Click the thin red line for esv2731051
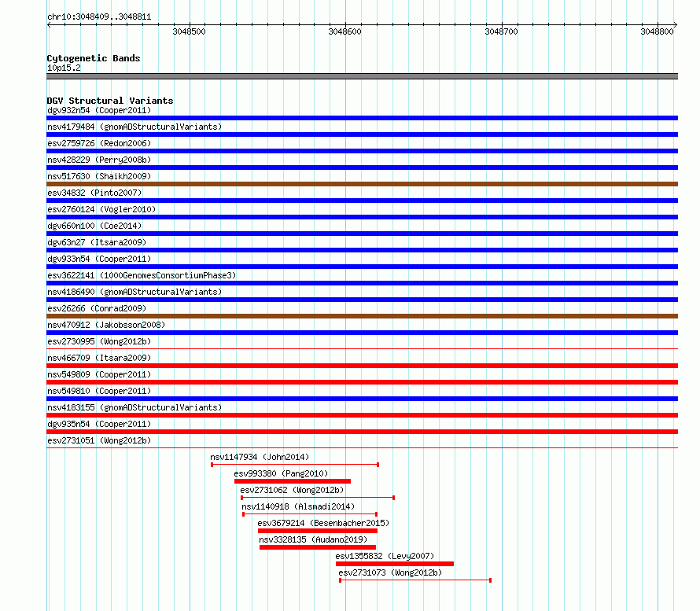700x611 pixels. pos(362,448)
